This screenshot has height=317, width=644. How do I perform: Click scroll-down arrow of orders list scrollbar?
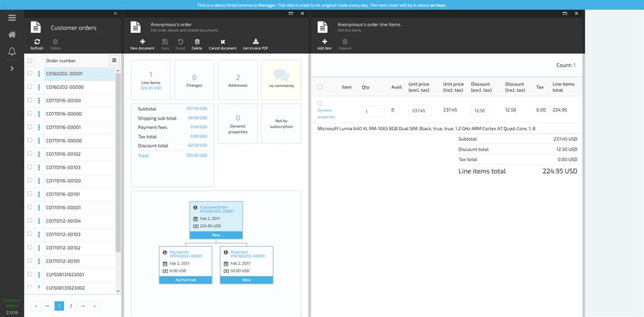pyautogui.click(x=118, y=291)
